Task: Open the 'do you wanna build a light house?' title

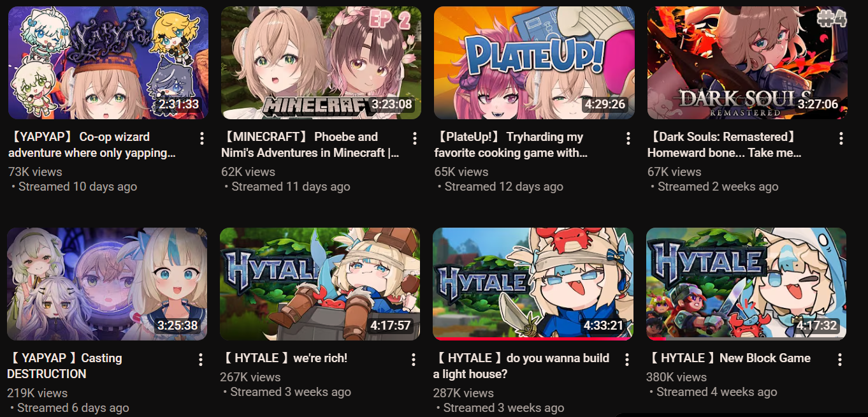Action: point(521,366)
